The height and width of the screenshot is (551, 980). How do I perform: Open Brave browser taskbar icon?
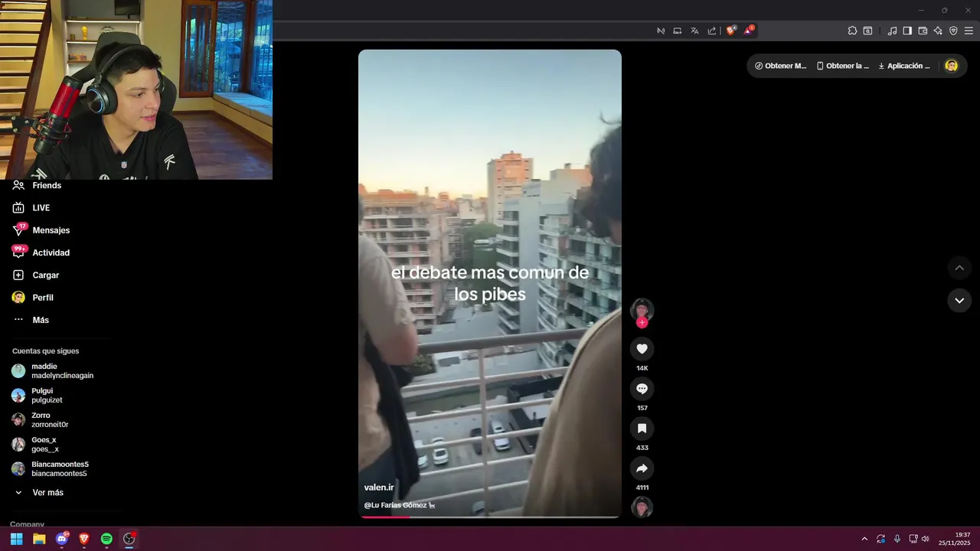(84, 539)
